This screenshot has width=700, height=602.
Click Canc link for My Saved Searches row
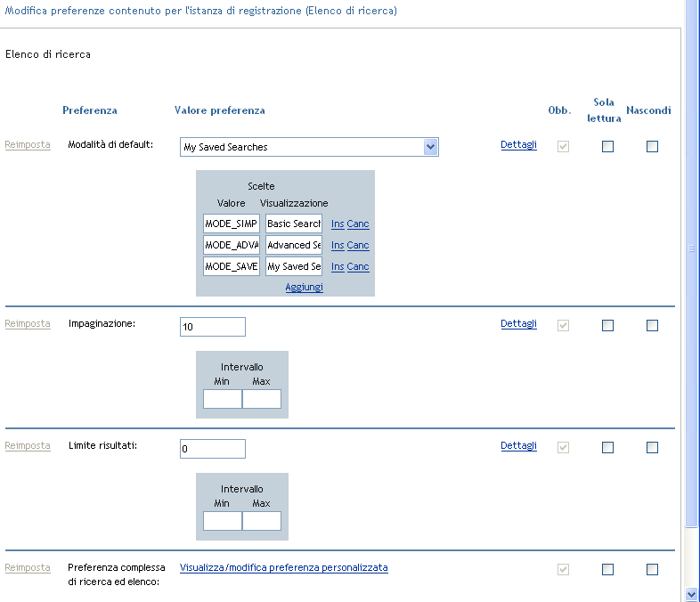[x=358, y=266]
